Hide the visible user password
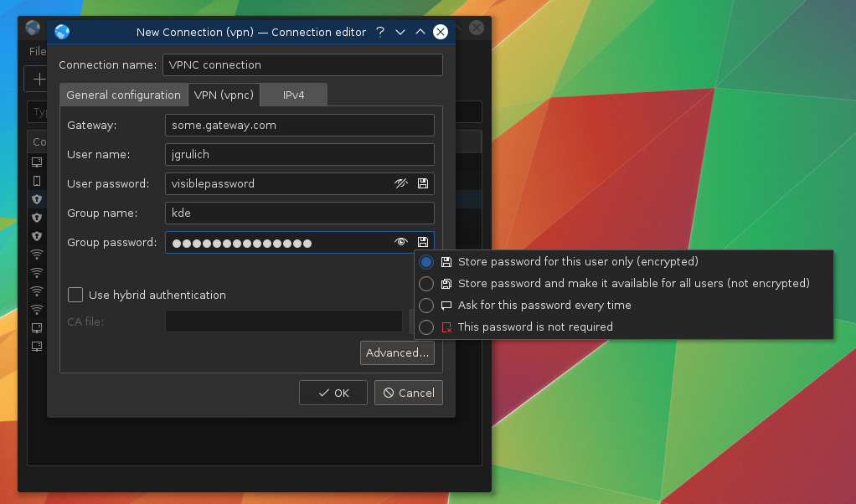The height and width of the screenshot is (504, 856). [401, 183]
